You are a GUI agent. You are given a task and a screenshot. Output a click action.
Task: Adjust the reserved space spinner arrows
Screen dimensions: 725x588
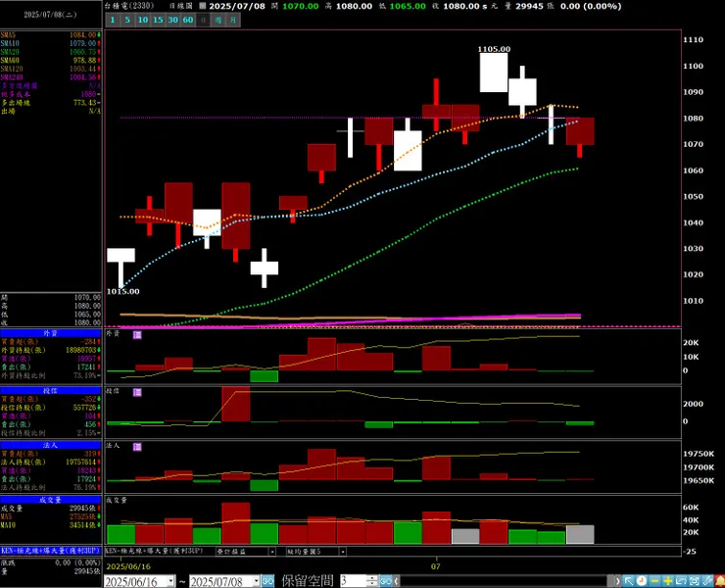tap(372, 581)
